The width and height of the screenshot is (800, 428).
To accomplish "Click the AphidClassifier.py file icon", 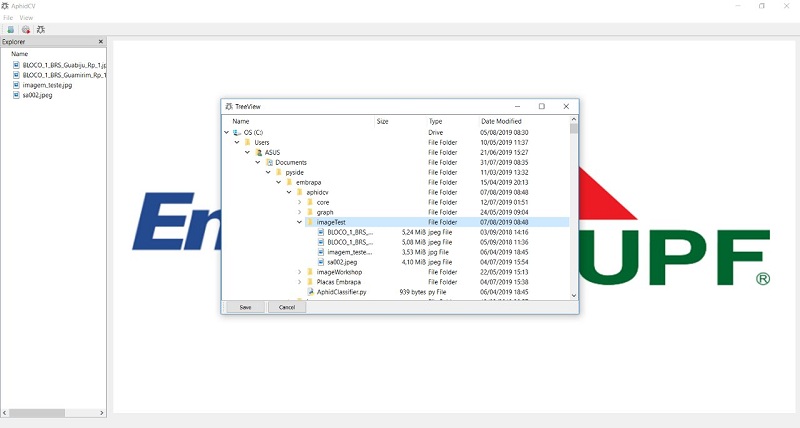I will click(310, 292).
